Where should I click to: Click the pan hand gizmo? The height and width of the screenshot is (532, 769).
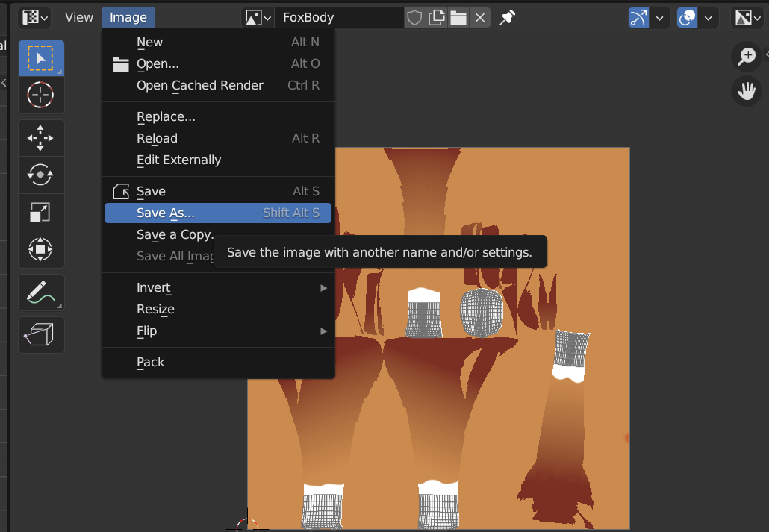[747, 91]
